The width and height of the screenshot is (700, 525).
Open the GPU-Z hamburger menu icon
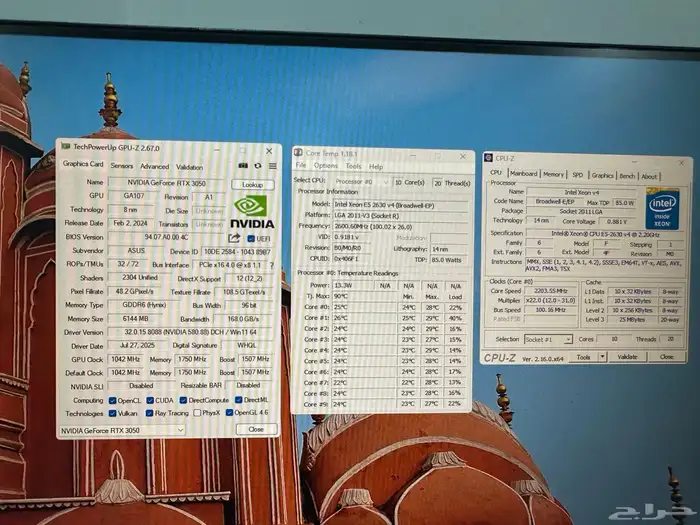click(272, 166)
